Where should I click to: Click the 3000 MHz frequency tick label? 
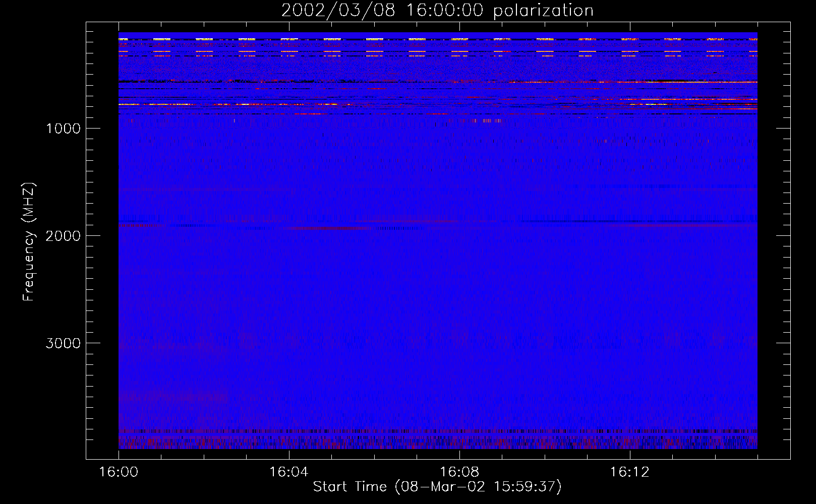pyautogui.click(x=63, y=343)
